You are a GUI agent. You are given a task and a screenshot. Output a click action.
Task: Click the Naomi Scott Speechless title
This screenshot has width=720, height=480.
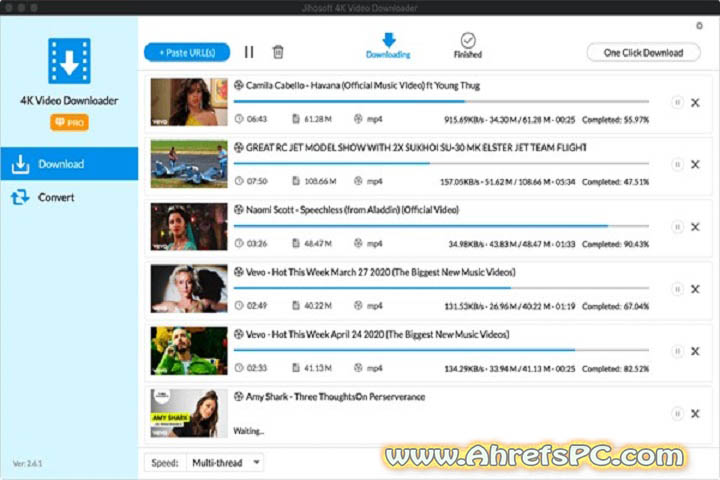352,210
